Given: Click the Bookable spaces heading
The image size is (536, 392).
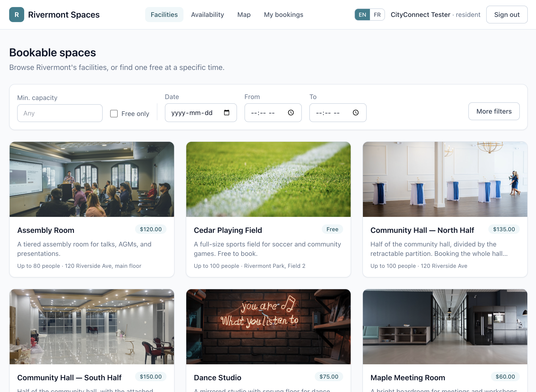Looking at the screenshot, I should click(x=53, y=52).
